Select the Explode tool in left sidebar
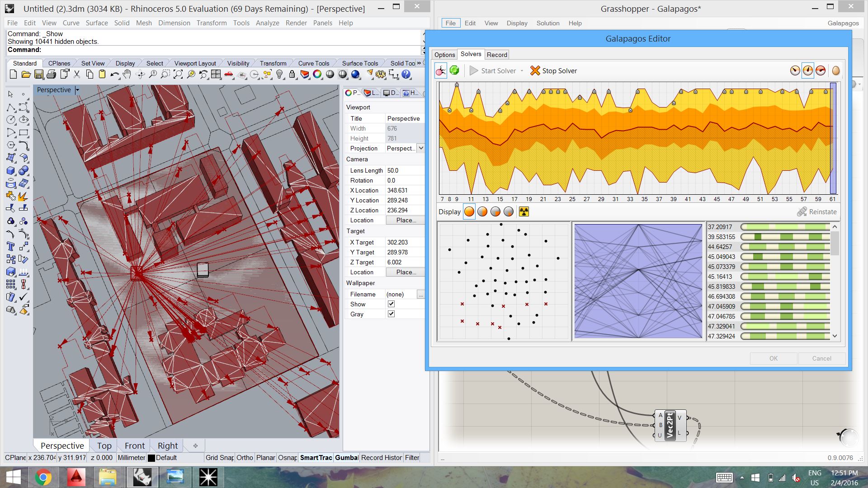 (x=23, y=196)
